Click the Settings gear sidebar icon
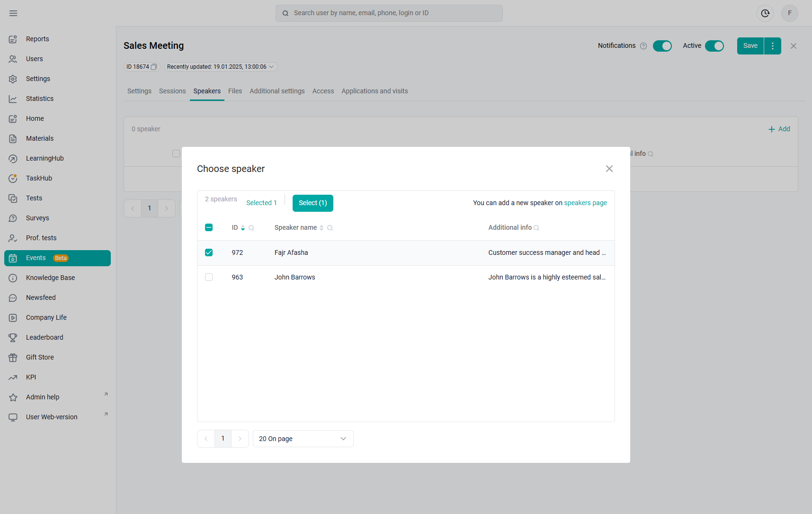Viewport: 812px width, 514px height. [x=13, y=79]
